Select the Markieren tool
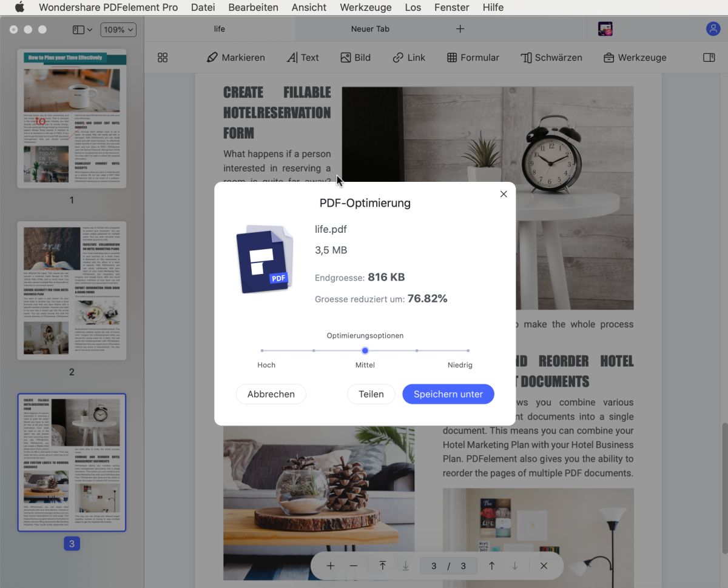The width and height of the screenshot is (728, 588). pos(236,58)
